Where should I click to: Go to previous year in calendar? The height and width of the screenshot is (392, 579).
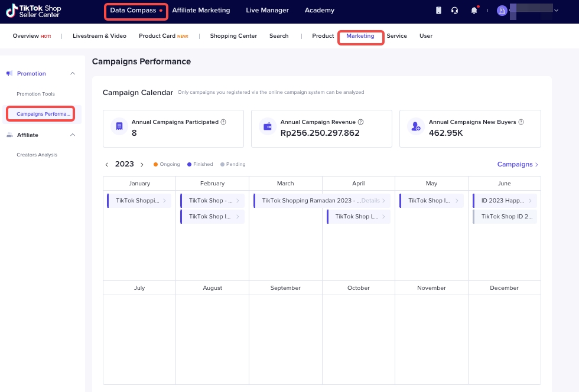[x=107, y=165]
